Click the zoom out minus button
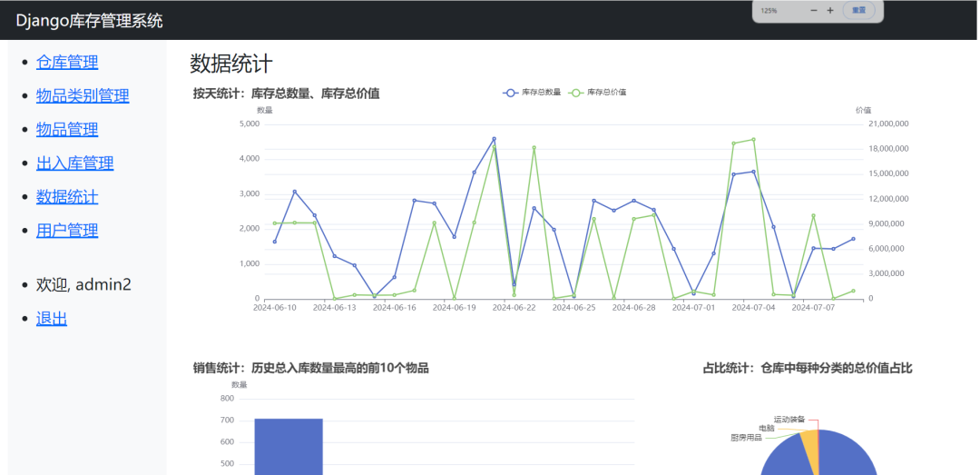This screenshot has height=475, width=980. point(813,11)
